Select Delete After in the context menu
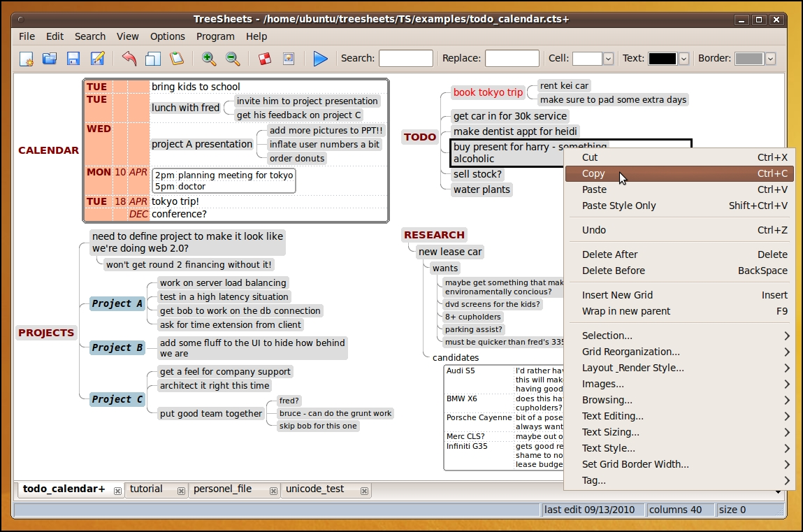The height and width of the screenshot is (532, 803). [x=680, y=254]
